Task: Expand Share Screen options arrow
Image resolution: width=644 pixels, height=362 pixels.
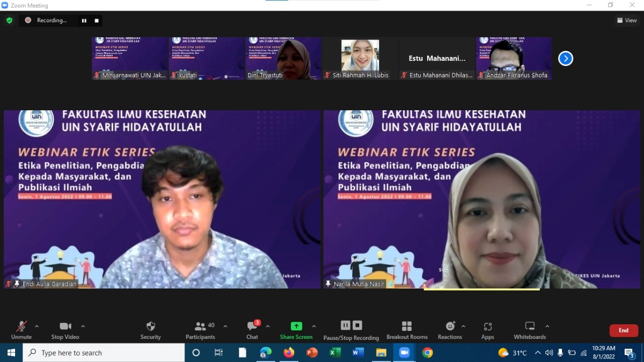Action: [x=314, y=326]
